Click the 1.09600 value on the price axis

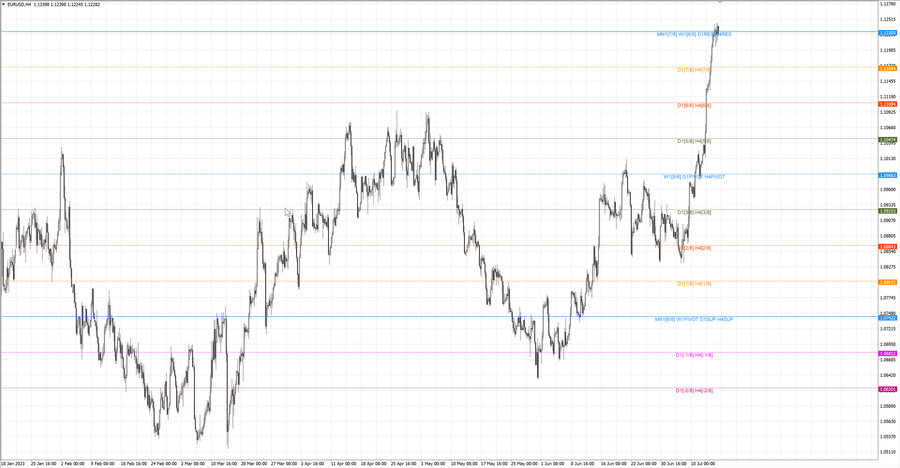tap(887, 189)
